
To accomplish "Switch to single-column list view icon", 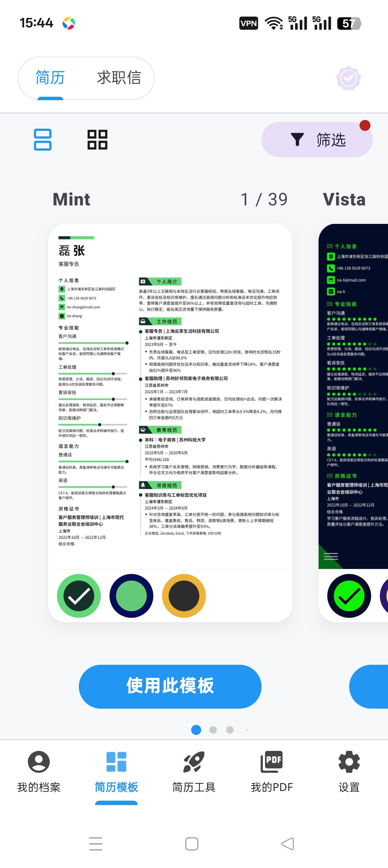I will point(43,140).
